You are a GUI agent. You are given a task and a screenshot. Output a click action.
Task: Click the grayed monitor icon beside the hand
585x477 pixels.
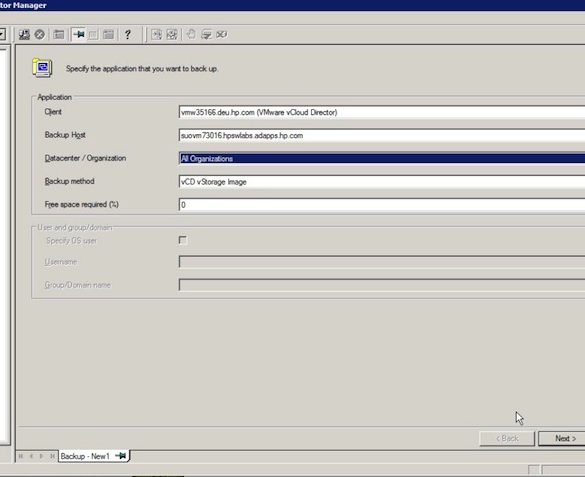click(x=206, y=35)
